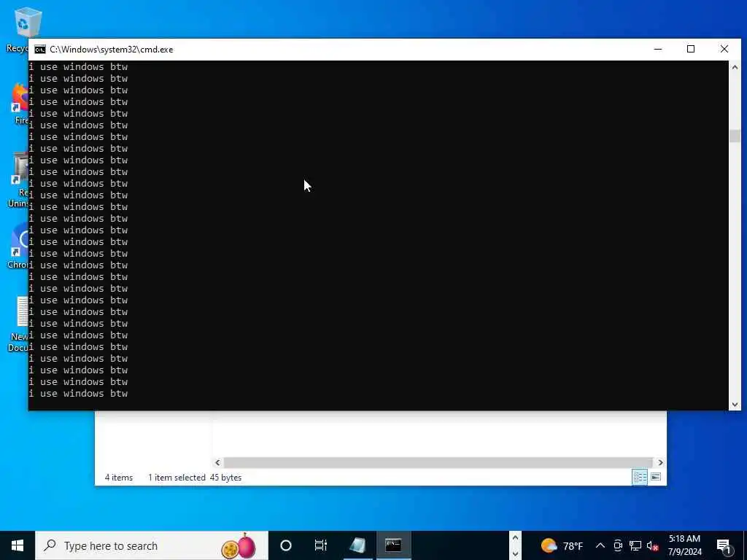Viewport: 747px width, 560px height.
Task: Click the passion fruit search highlight icon
Action: coord(239,545)
